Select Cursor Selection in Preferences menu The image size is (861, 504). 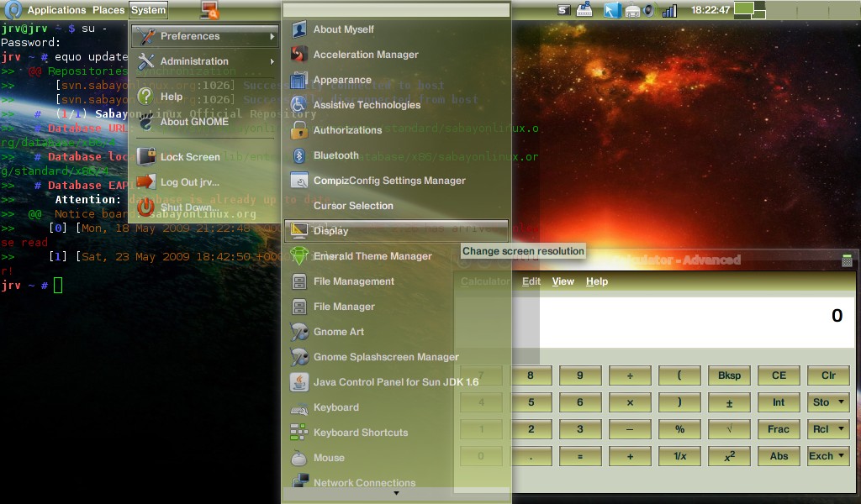tap(397, 206)
